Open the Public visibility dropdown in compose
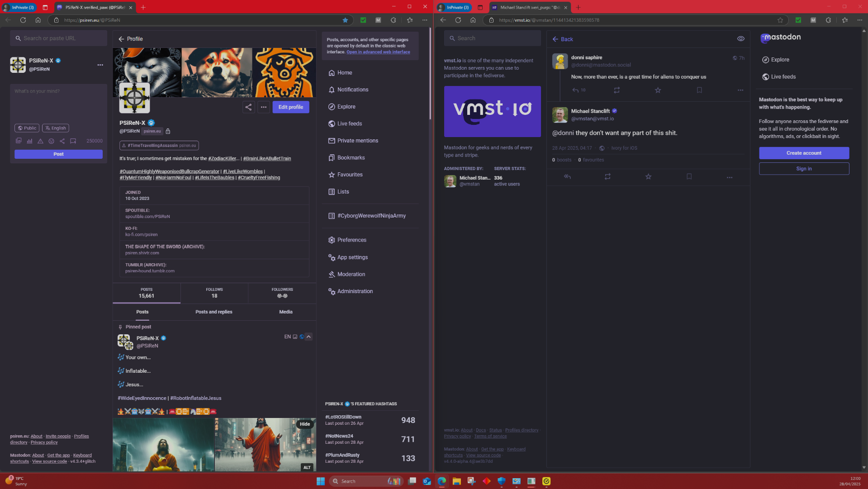 click(x=27, y=128)
